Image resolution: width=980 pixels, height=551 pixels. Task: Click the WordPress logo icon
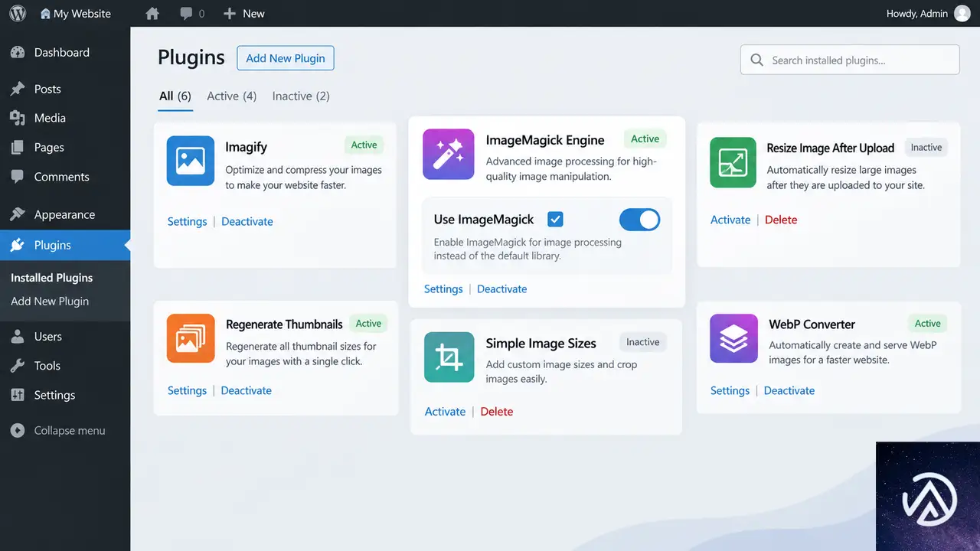[x=17, y=13]
